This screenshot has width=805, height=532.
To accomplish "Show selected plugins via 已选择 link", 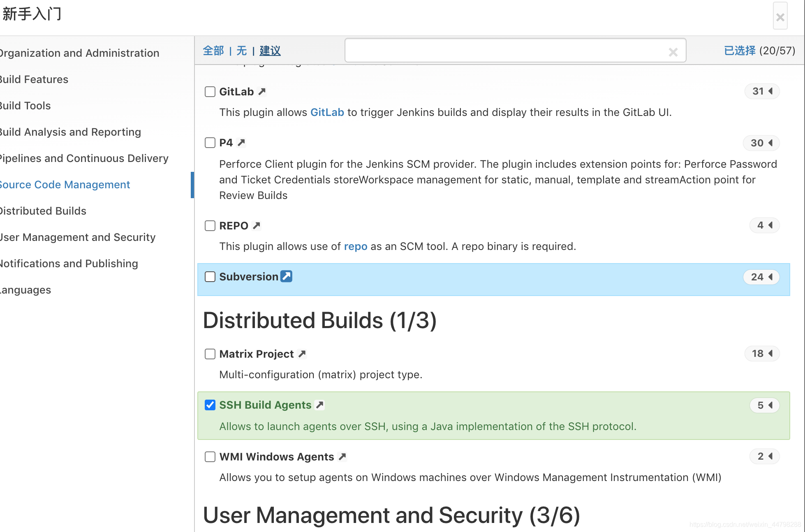I will pos(740,51).
